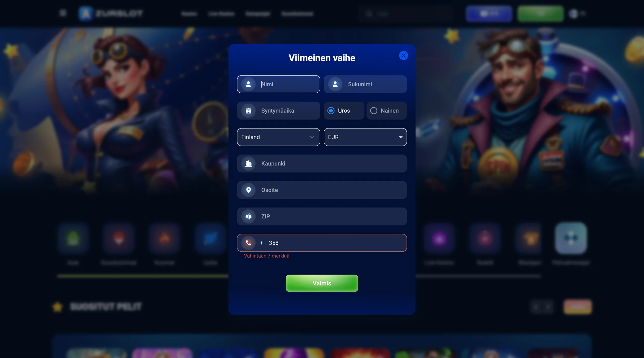
Task: Click the building icon in Kaupunki field
Action: [x=248, y=163]
